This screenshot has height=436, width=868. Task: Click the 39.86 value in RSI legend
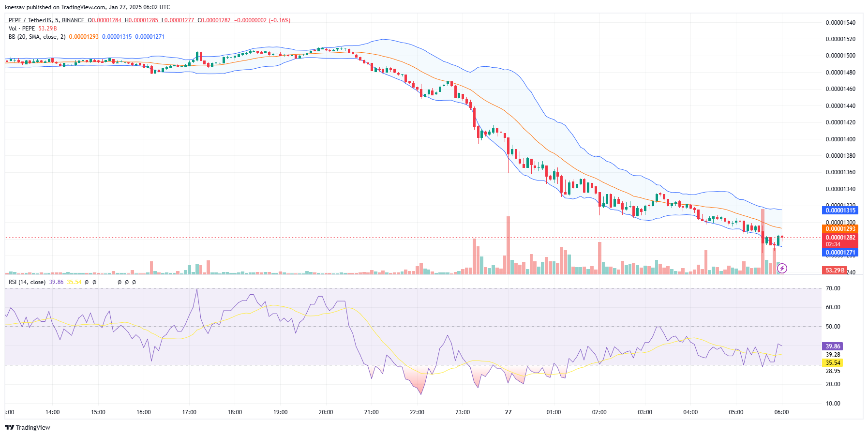(56, 282)
